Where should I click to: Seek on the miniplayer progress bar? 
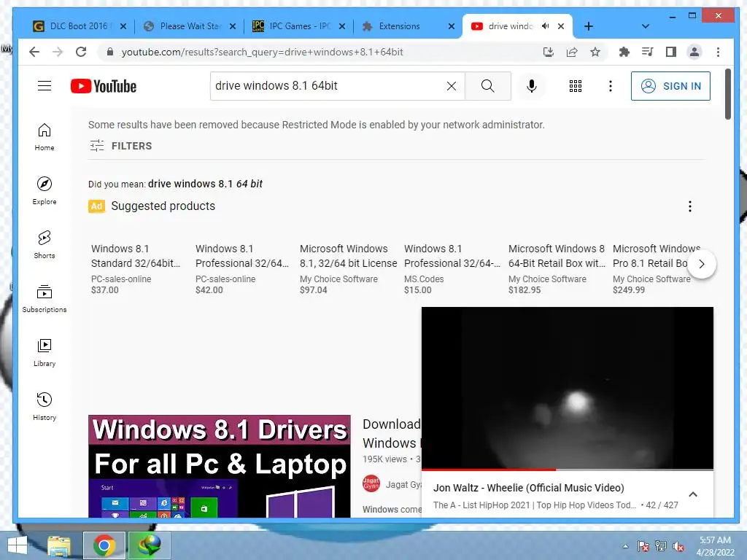coord(568,470)
